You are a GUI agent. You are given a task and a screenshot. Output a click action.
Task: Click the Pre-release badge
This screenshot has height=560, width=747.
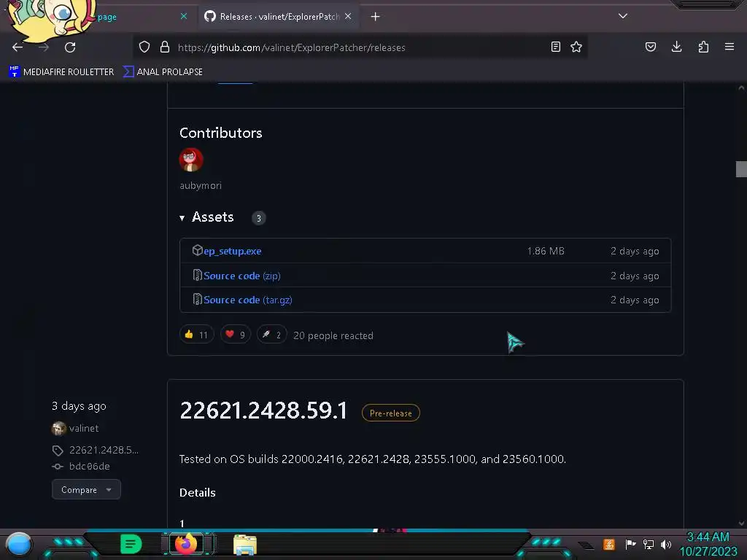point(391,413)
